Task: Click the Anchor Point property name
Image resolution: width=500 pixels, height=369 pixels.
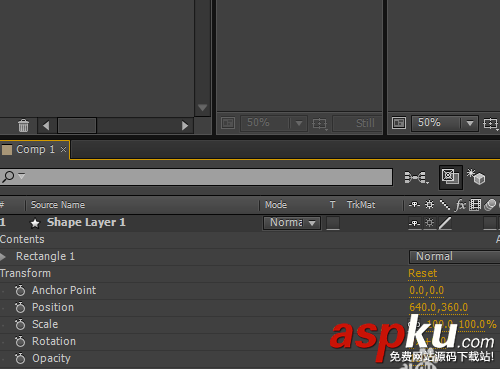Action: tap(64, 290)
